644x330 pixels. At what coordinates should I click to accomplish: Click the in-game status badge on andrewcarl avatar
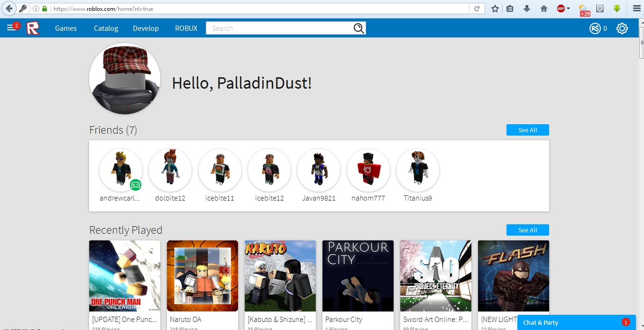pos(136,185)
